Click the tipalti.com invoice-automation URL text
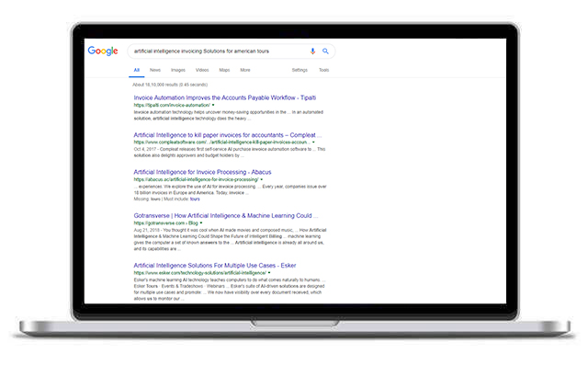Viewport: 588px width, 365px height. coord(172,105)
